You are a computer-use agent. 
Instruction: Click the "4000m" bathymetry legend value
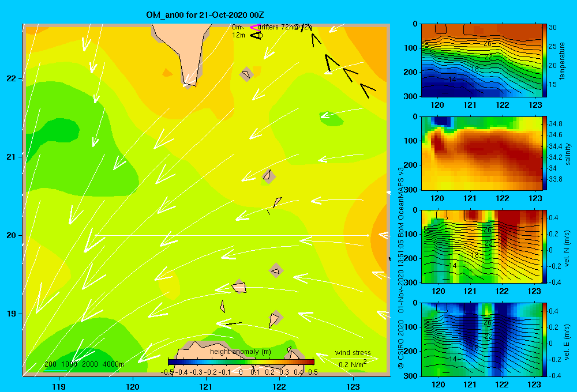click(113, 364)
